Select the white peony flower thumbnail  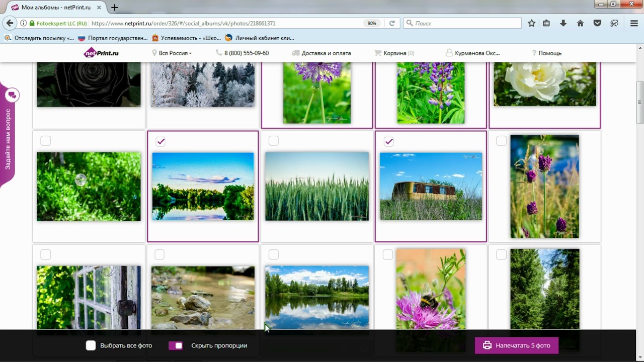pos(545,84)
